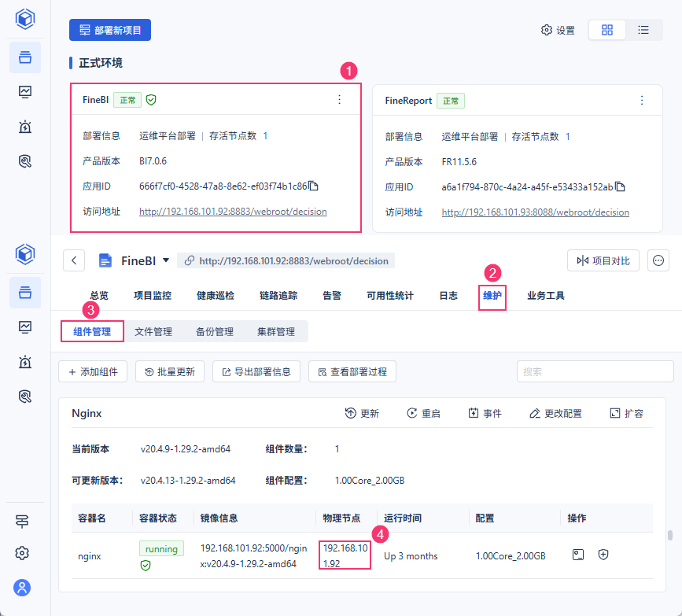Copy the FineReport 应用ID

620,187
